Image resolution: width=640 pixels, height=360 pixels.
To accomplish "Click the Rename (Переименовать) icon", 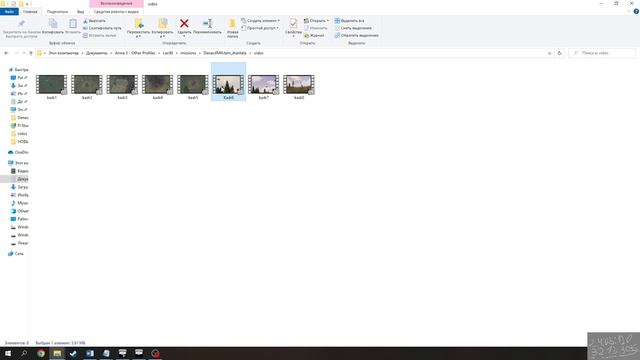I will [x=207, y=24].
